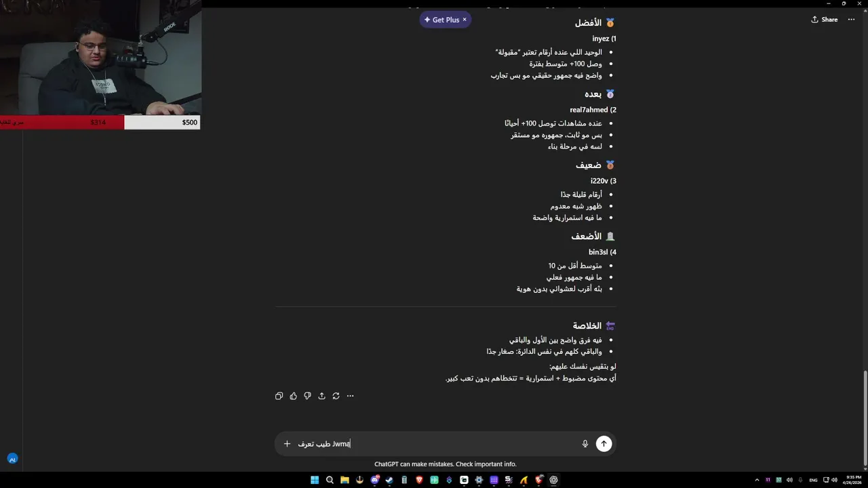
Task: Click the bullet متوسط أقل من 10
Action: pyautogui.click(x=575, y=266)
